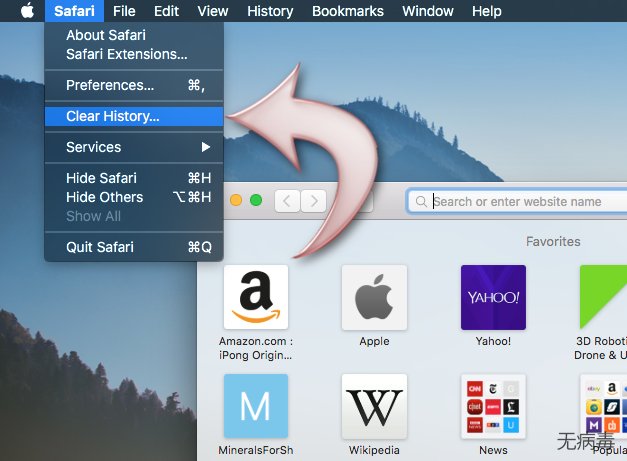
Task: Click the forward navigation arrow button
Action: (x=314, y=201)
